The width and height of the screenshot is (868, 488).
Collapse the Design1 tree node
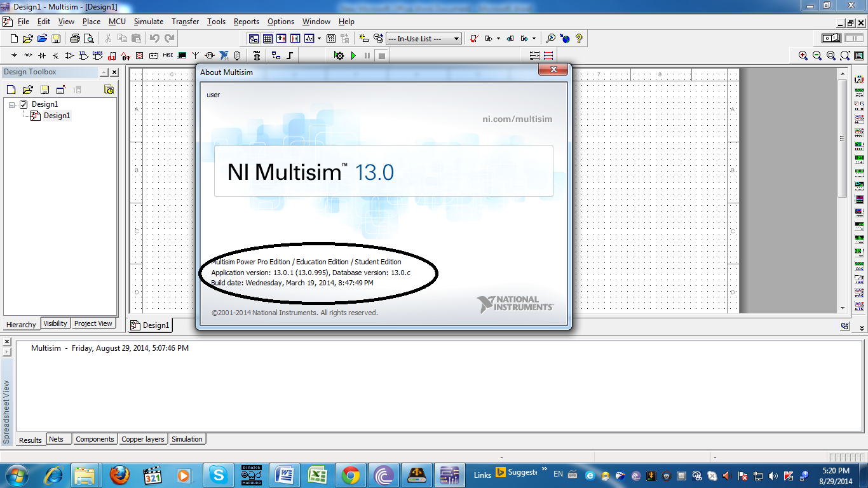click(x=11, y=104)
